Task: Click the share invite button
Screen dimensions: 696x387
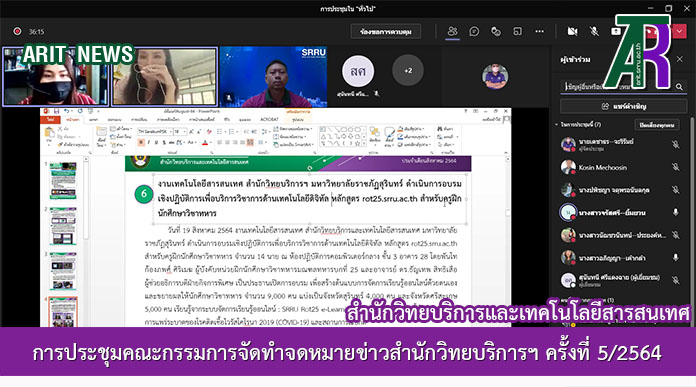Action: point(624,107)
